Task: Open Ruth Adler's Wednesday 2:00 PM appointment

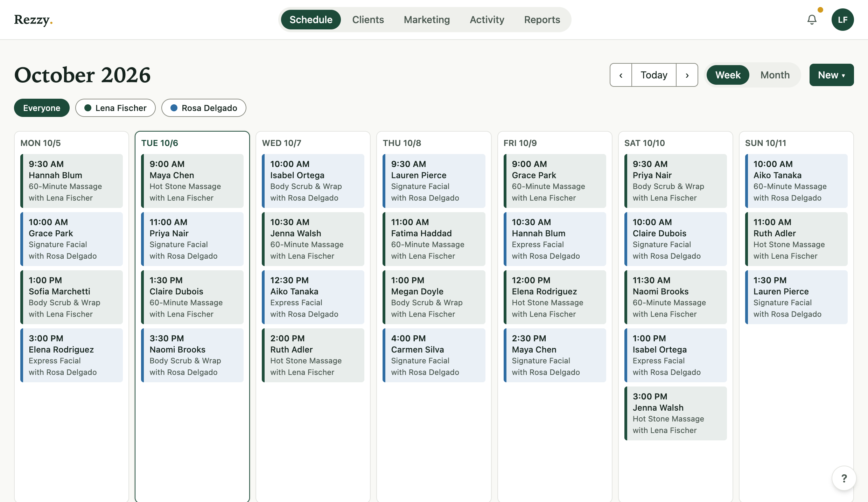Action: pyautogui.click(x=313, y=355)
